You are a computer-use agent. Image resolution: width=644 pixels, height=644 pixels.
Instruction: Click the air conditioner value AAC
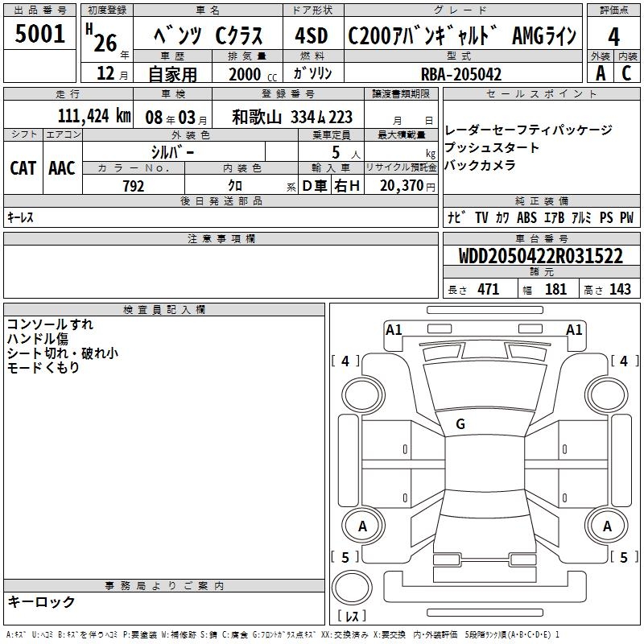tap(62, 168)
